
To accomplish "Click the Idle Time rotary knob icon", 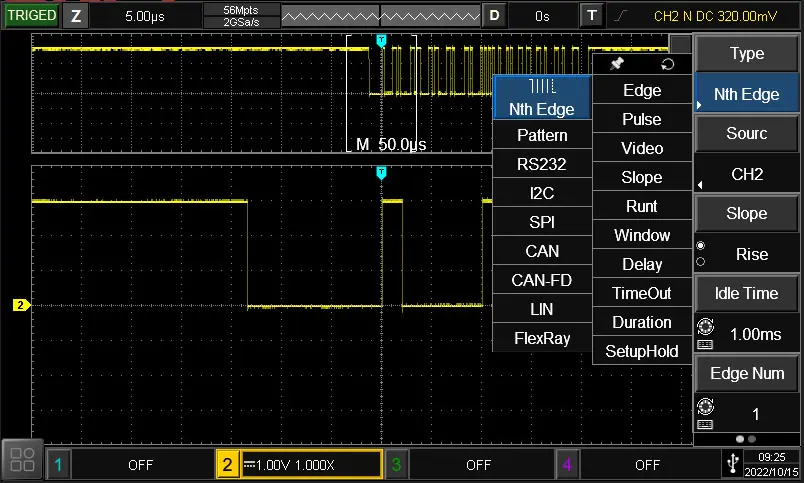I will coord(705,325).
